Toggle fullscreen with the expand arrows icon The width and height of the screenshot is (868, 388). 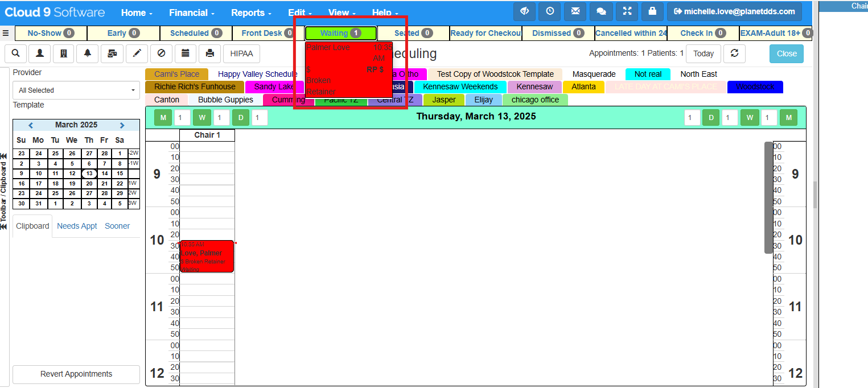click(627, 11)
